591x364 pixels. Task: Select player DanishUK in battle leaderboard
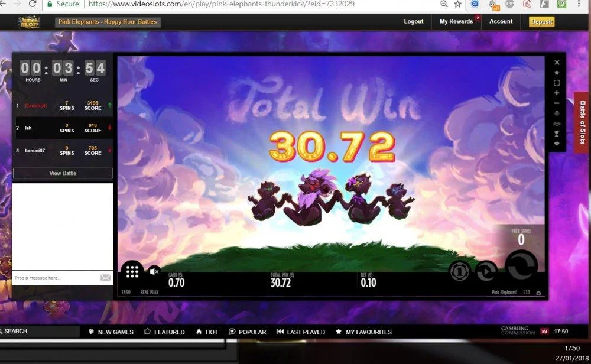(x=36, y=106)
